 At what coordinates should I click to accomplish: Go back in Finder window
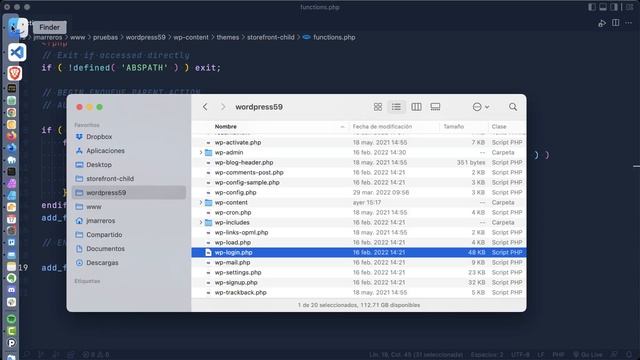click(205, 107)
